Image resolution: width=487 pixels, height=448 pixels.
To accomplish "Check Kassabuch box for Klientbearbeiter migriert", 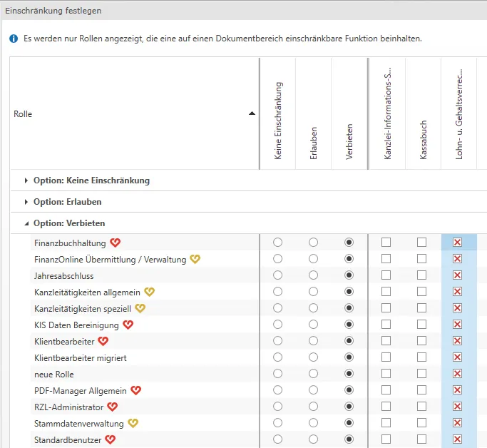I will click(x=422, y=357).
